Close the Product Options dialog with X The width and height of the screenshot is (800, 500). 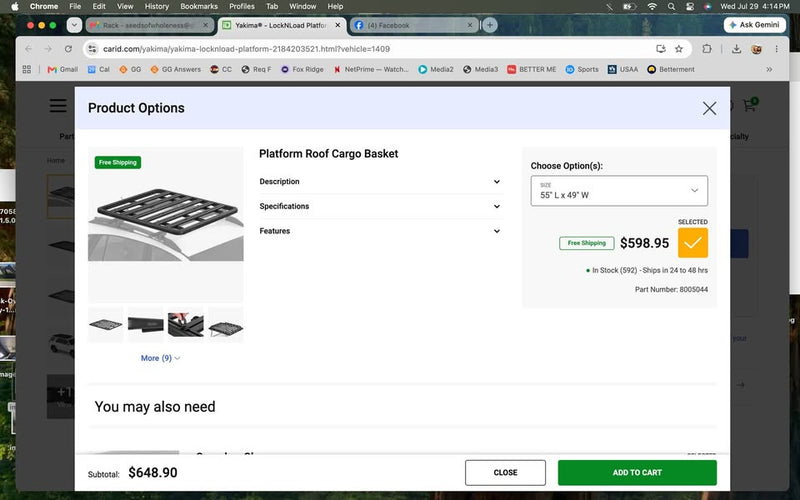tap(709, 108)
